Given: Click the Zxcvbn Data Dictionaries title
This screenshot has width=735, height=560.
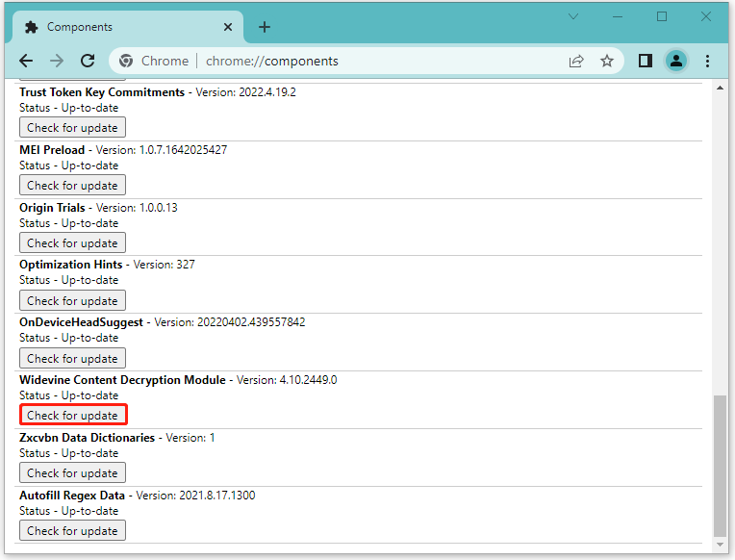Looking at the screenshot, I should coord(88,438).
